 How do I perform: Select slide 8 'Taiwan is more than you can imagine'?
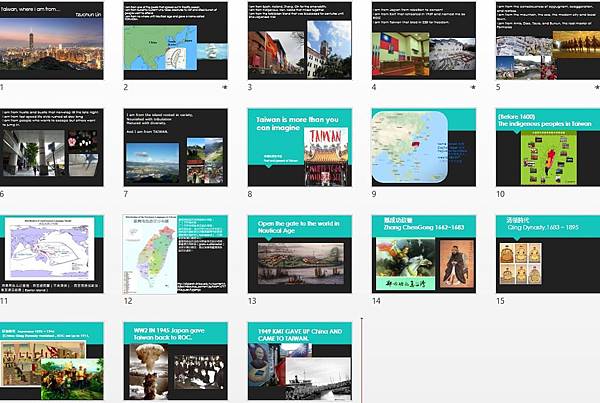point(300,147)
